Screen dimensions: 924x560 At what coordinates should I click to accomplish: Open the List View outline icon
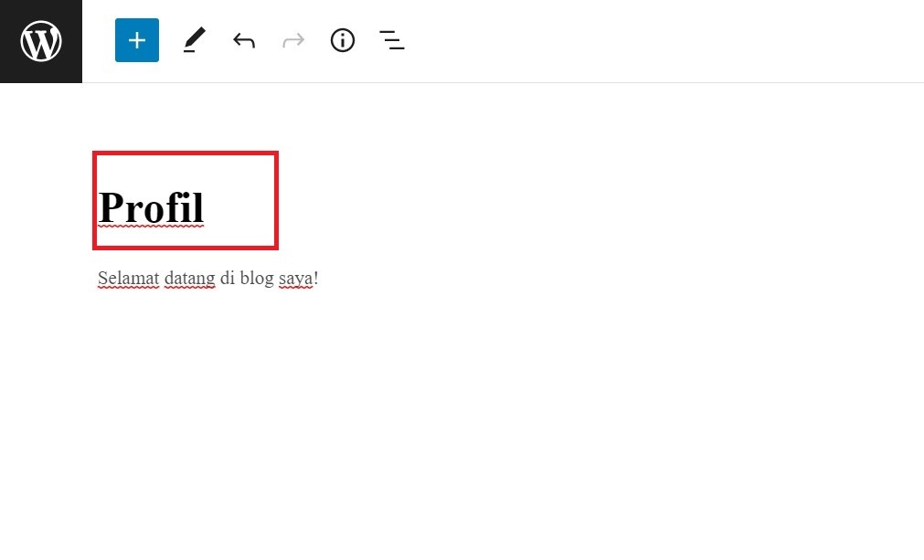392,41
